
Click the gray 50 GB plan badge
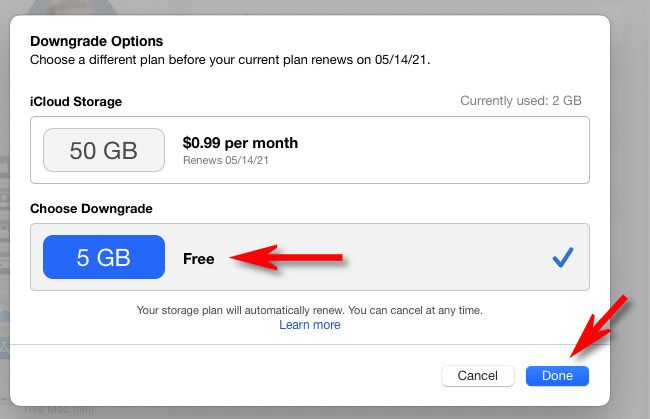[104, 150]
